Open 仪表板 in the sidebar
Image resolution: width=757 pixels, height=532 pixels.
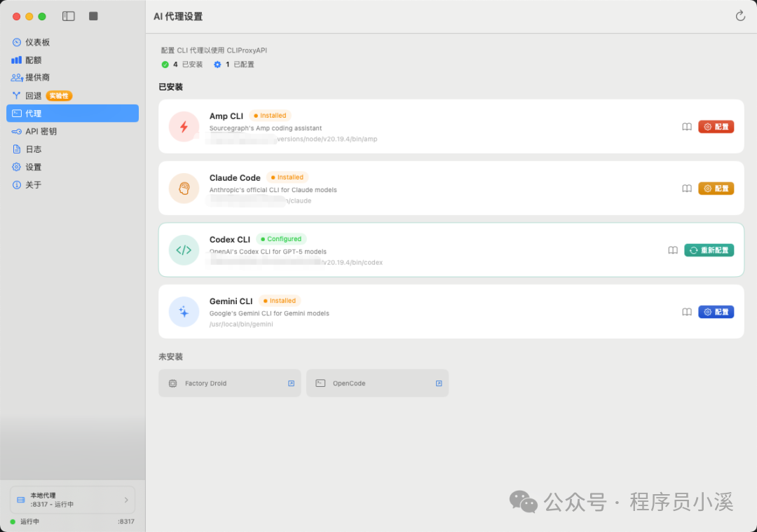click(x=72, y=42)
